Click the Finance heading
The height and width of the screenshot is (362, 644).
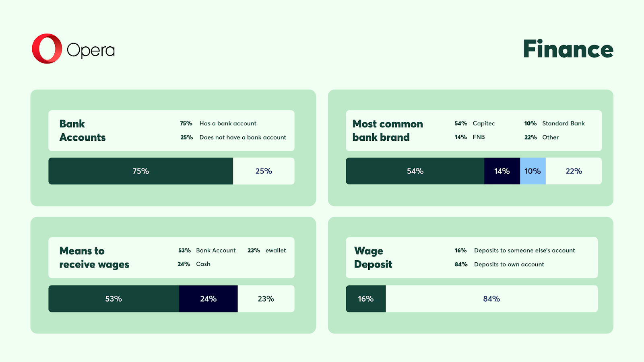568,49
